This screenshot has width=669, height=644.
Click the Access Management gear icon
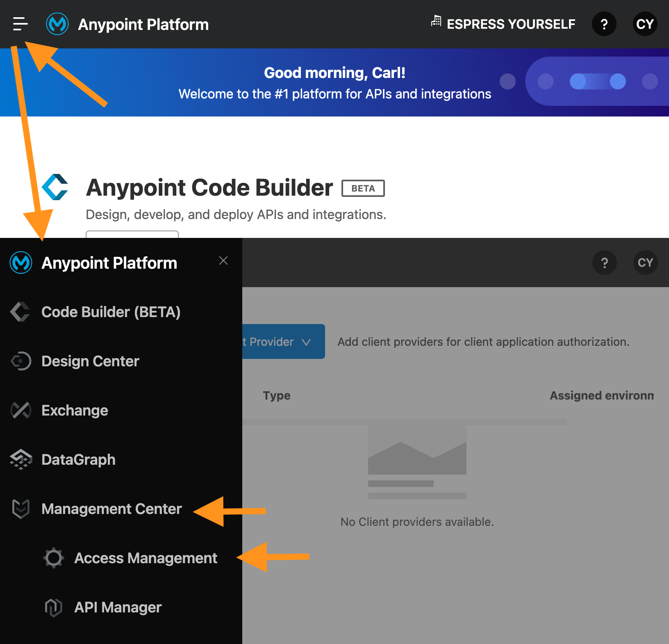pyautogui.click(x=54, y=558)
